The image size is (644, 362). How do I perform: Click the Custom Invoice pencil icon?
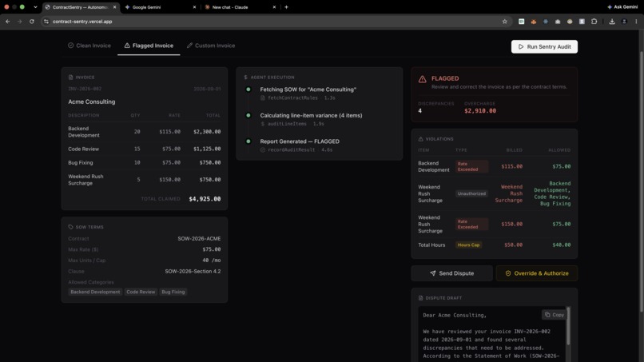pyautogui.click(x=189, y=46)
